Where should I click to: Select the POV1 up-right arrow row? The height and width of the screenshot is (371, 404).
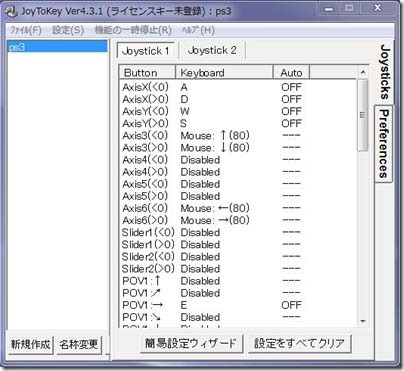click(x=239, y=293)
